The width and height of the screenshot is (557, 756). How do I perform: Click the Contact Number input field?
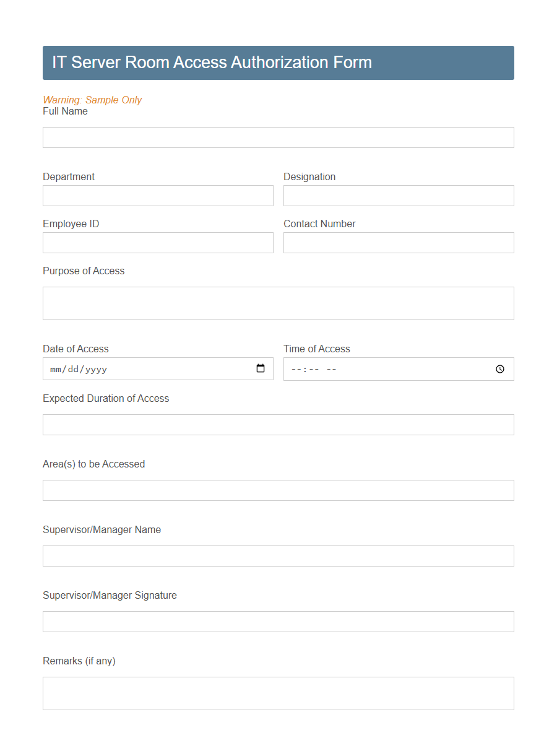pos(399,242)
